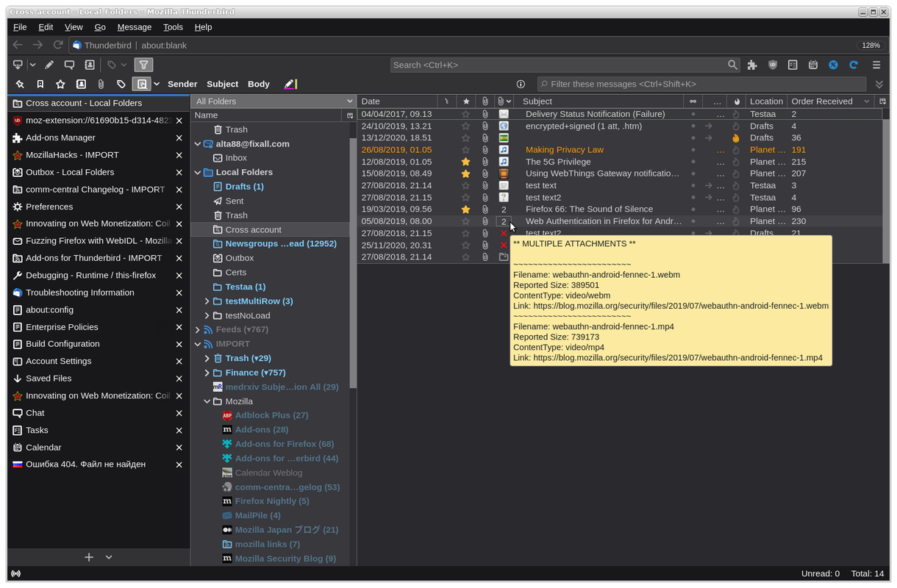Switch to the Troubleshooting Information tab

pyautogui.click(x=99, y=293)
